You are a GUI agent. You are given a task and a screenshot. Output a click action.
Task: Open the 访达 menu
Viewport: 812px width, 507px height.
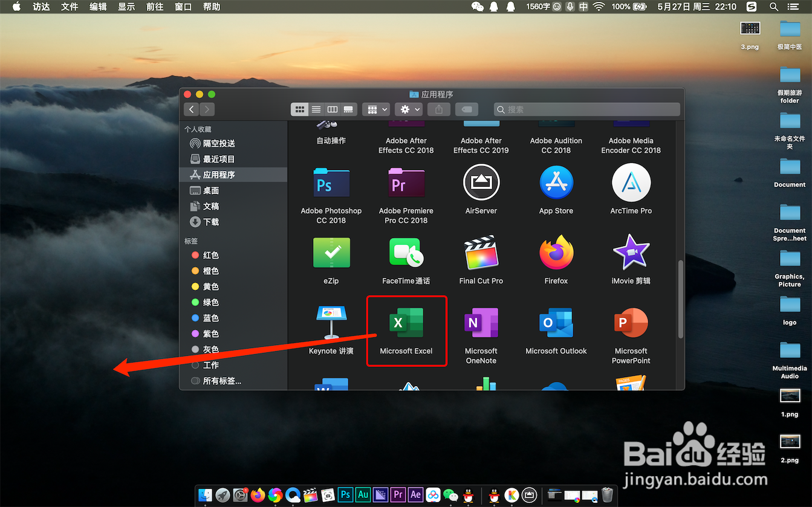[x=41, y=7]
